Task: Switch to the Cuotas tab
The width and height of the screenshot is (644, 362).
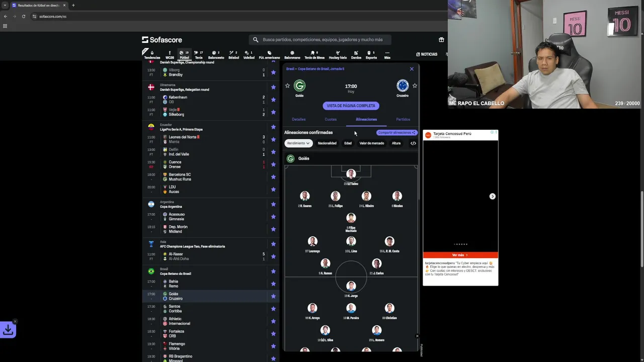Action: (331, 120)
